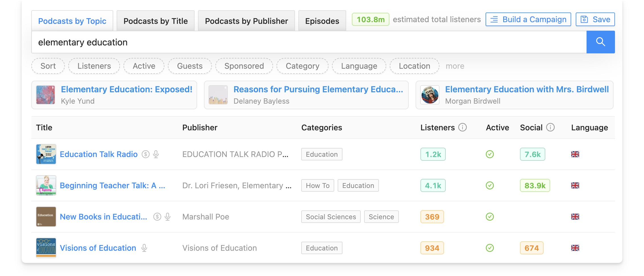Open the Category filter options

[302, 66]
